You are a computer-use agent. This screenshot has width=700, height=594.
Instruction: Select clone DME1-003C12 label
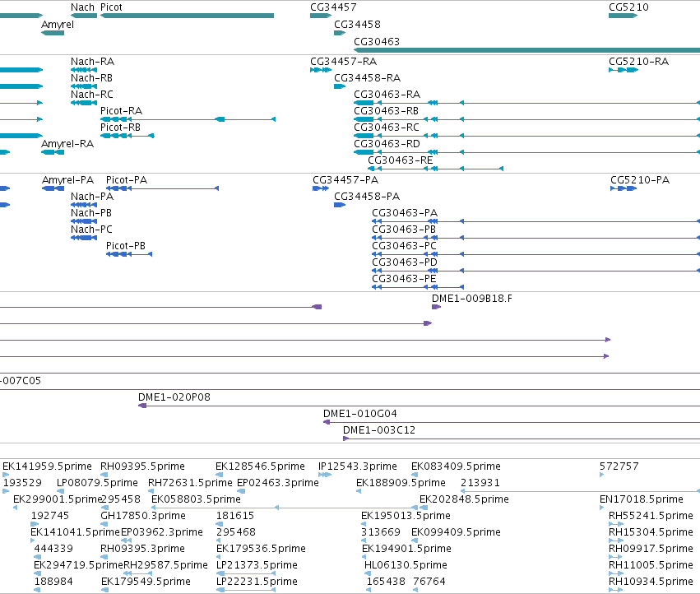click(379, 430)
